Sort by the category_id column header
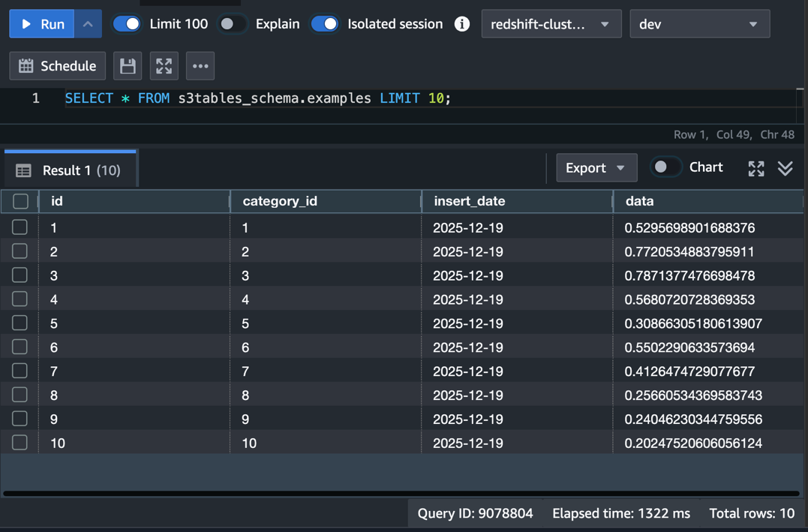Image resolution: width=808 pixels, height=532 pixels. 326,201
